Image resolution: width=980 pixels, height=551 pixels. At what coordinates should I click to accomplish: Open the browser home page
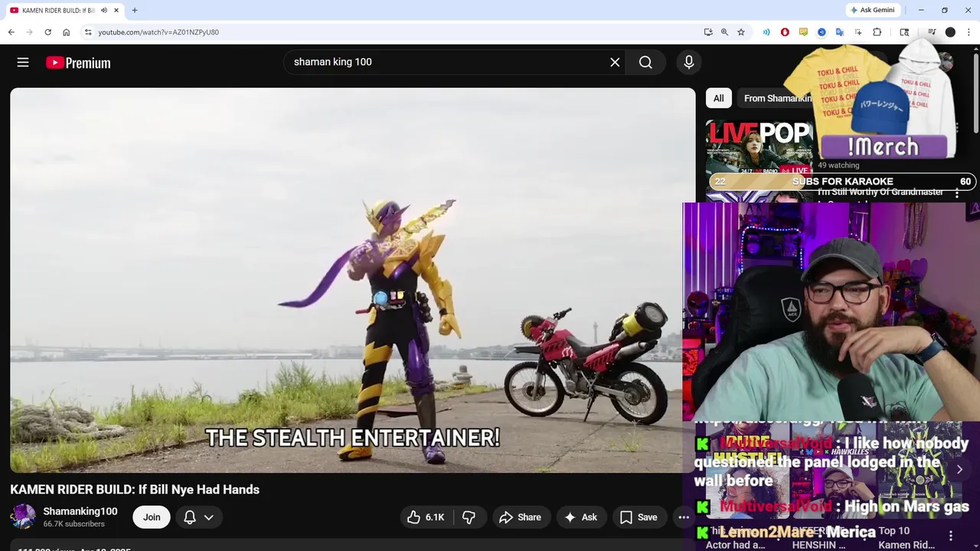(66, 32)
